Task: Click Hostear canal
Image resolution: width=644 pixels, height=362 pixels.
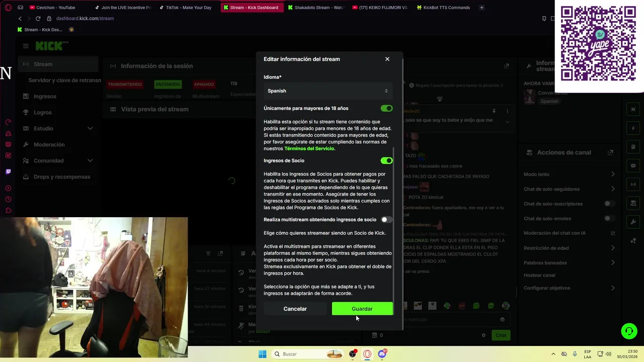Action: 539,276
